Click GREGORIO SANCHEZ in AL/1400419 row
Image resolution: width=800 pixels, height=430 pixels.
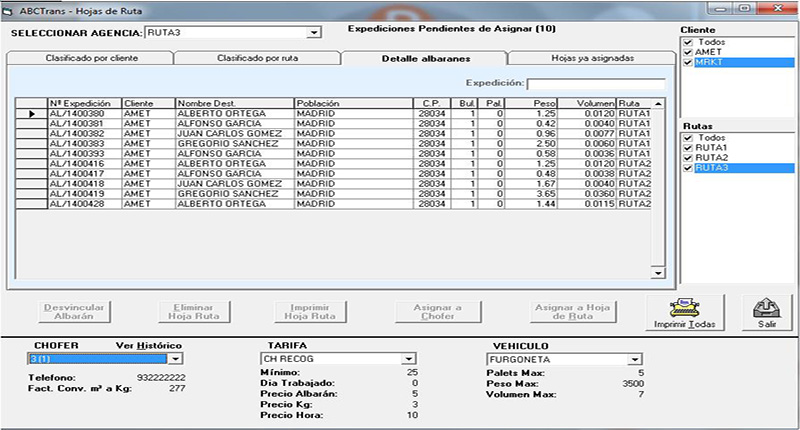coord(228,194)
